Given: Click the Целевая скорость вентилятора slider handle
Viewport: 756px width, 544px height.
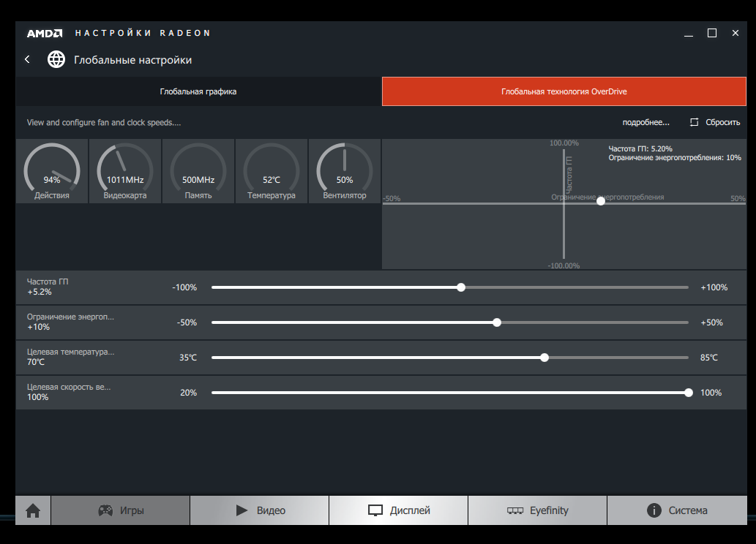Looking at the screenshot, I should pos(689,393).
